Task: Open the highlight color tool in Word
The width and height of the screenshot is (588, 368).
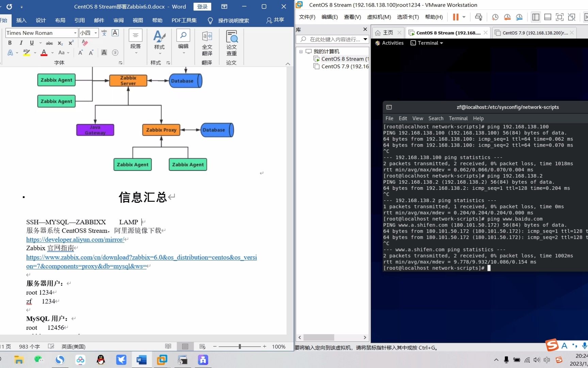Action: pyautogui.click(x=26, y=52)
